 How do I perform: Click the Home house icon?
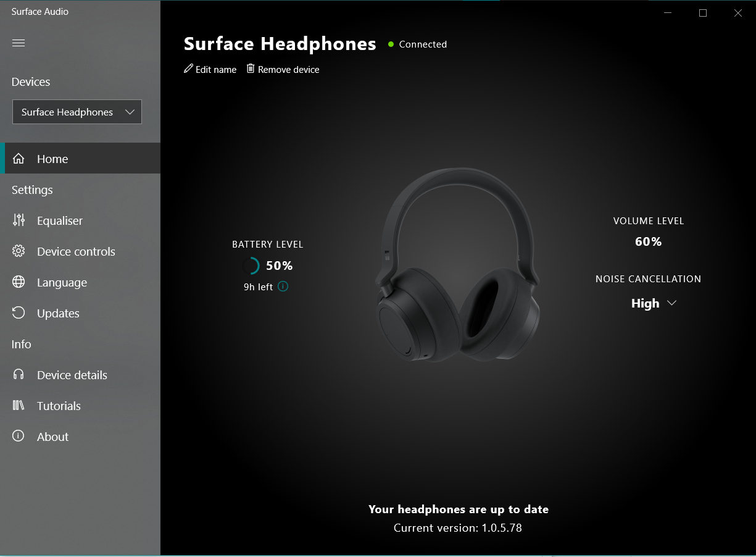(x=19, y=159)
